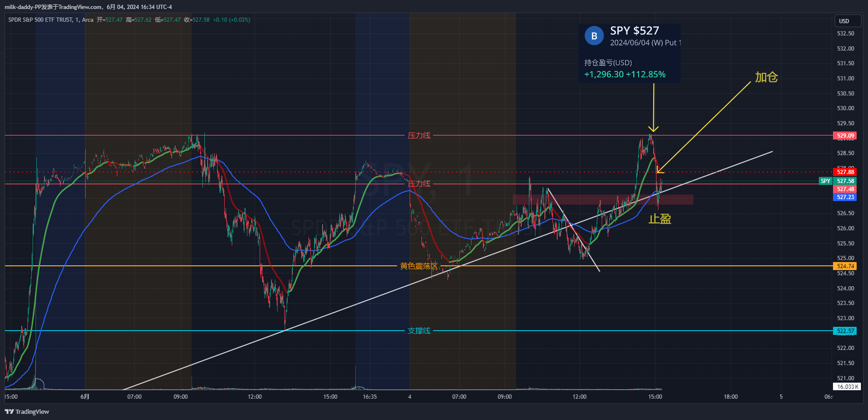The image size is (868, 420).
Task: Click the blue B badge in position card
Action: pyautogui.click(x=594, y=36)
